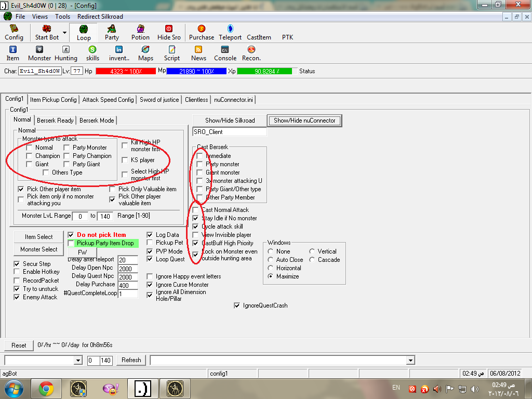Switch to Sword of justice tab

tap(159, 100)
